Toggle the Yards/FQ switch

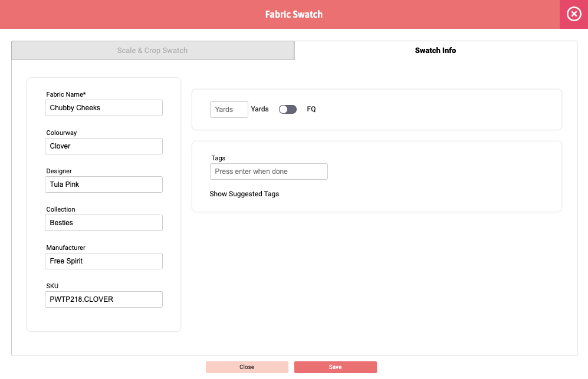pyautogui.click(x=288, y=109)
